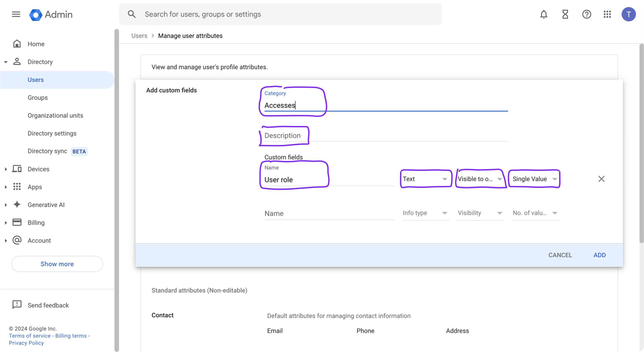This screenshot has height=352, width=644.
Task: Click the Home icon in sidebar
Action: [17, 43]
